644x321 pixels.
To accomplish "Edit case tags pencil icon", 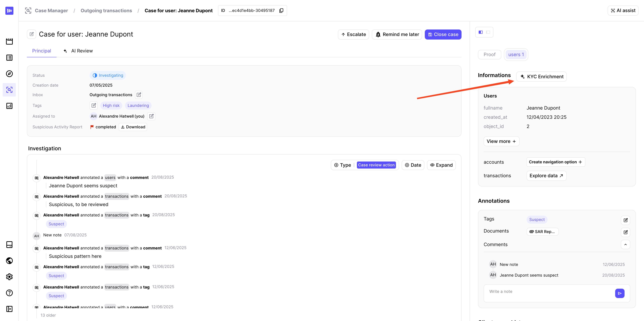I will point(94,105).
